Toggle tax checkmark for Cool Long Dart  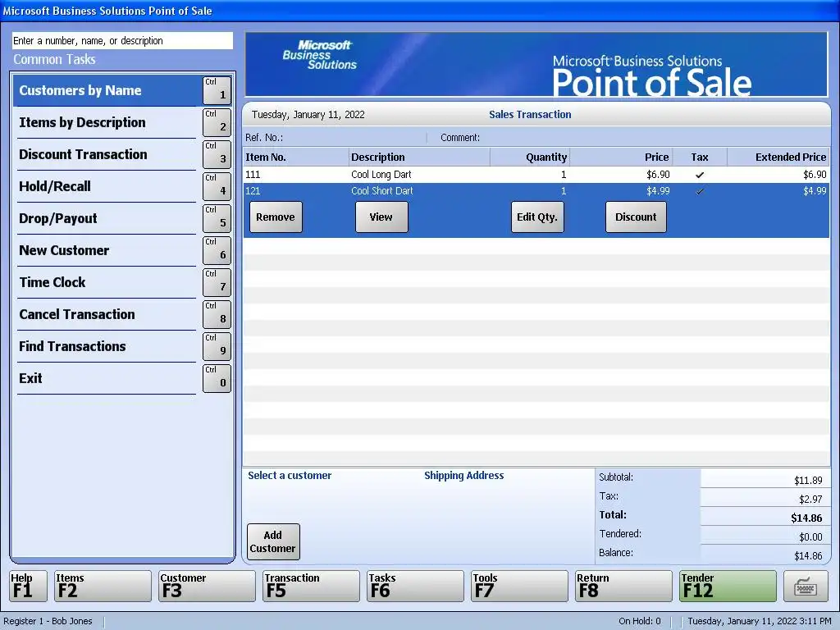[700, 175]
